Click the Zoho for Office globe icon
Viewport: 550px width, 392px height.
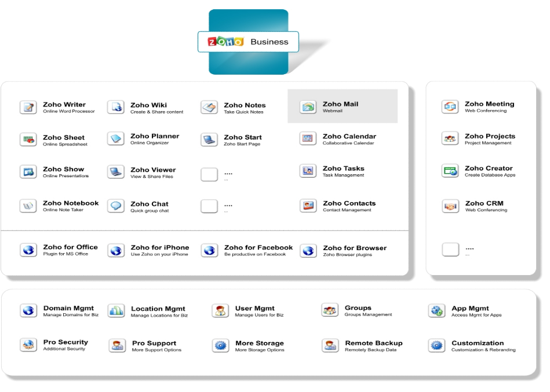(29, 250)
